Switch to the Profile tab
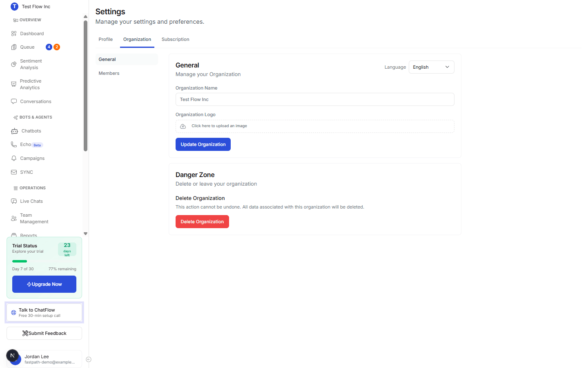This screenshot has width=588, height=368. click(106, 39)
